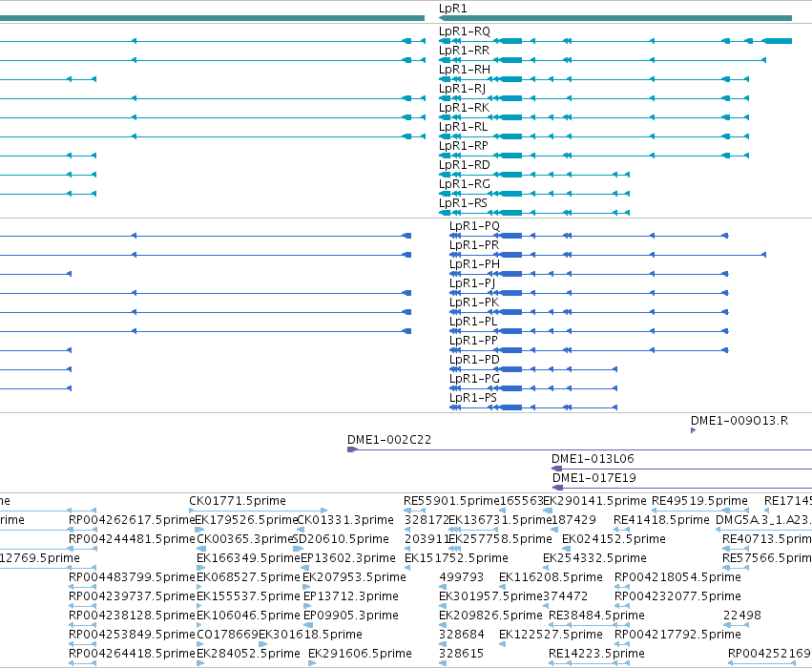Viewport: 812px width, 668px height.
Task: Click the EK122527.5prime EST label
Action: pos(551,636)
